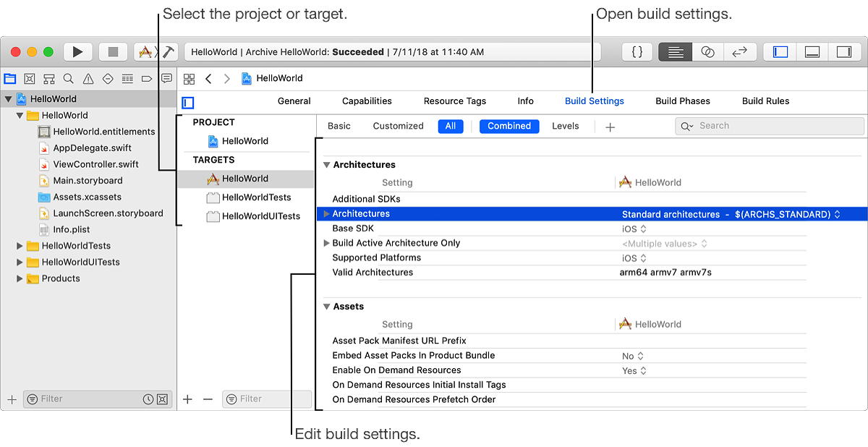Open the Find navigator magnifier icon
This screenshot has height=447, width=868.
click(69, 79)
